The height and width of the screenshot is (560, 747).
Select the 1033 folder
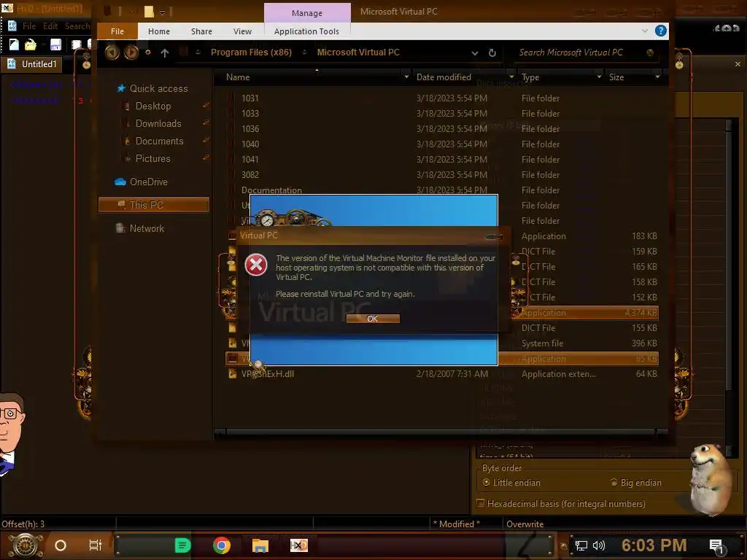coord(249,113)
